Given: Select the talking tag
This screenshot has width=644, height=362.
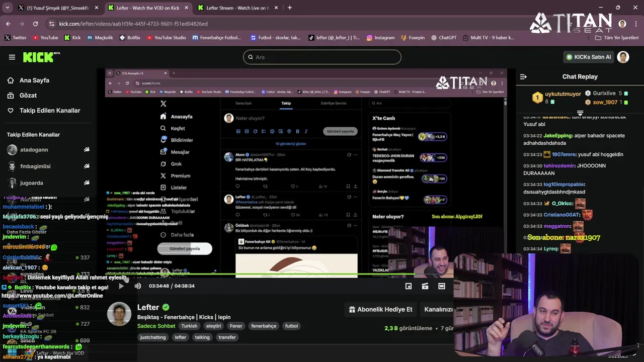Looking at the screenshot, I should [202, 337].
